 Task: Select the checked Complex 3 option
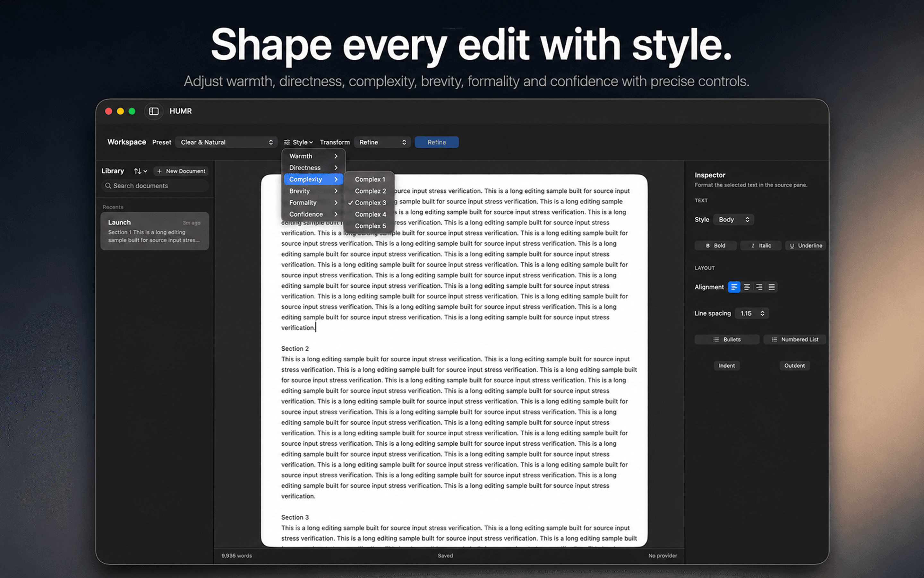(369, 203)
